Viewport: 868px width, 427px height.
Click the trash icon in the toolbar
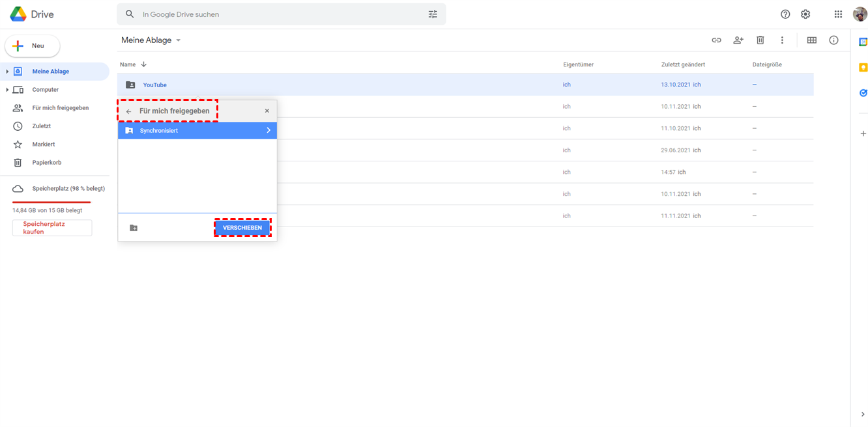pos(760,40)
